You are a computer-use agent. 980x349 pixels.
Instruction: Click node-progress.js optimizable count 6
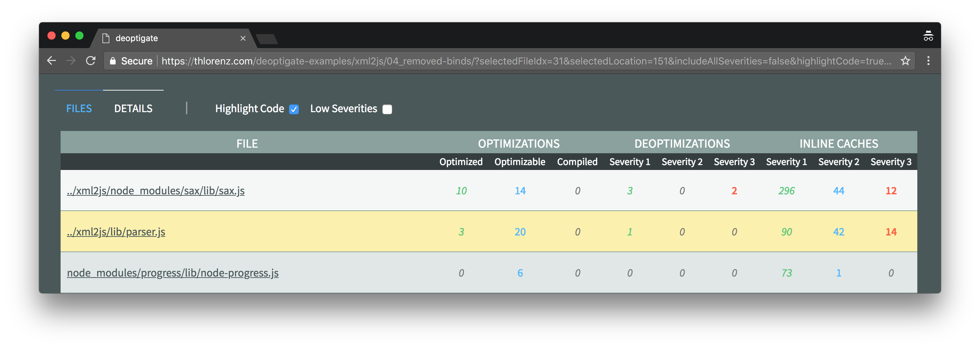[x=520, y=272]
